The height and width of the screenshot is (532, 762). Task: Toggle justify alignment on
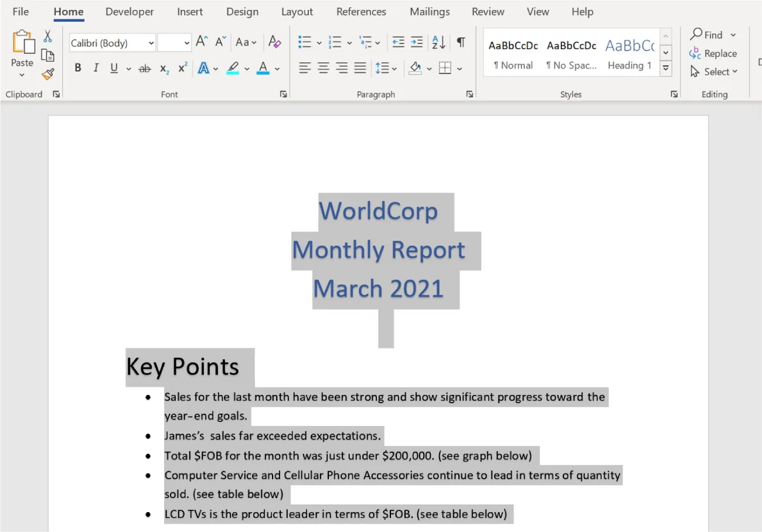[360, 68]
